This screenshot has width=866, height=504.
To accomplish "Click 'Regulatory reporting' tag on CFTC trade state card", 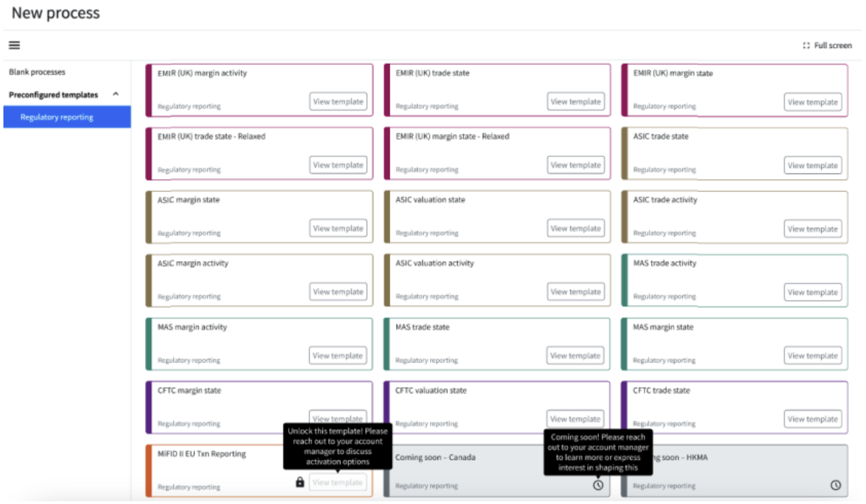I will pyautogui.click(x=664, y=424).
